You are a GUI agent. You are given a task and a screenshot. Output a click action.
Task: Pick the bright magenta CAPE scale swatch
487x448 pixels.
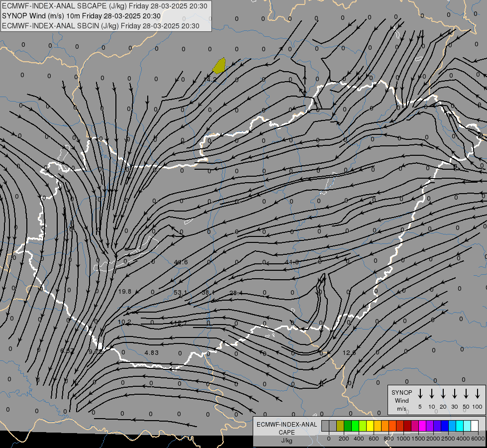click(x=422, y=426)
